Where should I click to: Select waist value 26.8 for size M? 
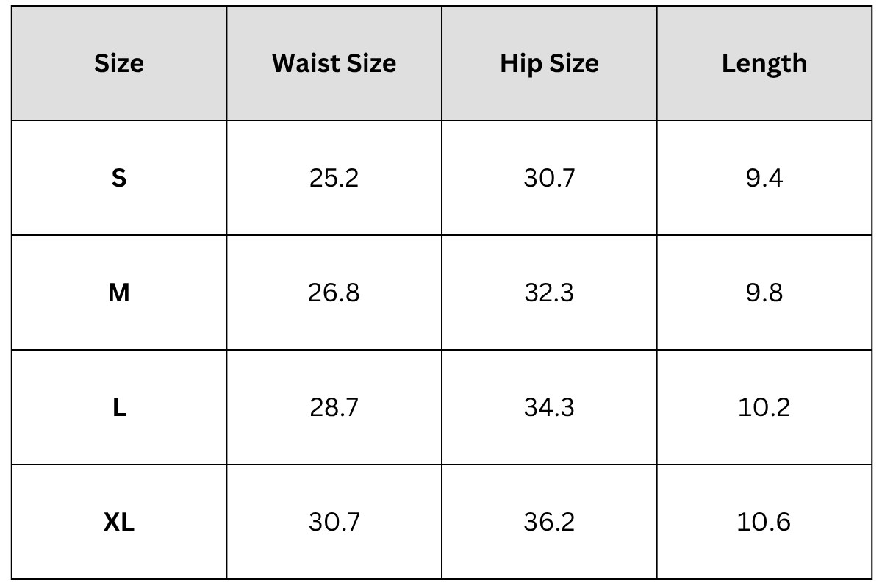334,293
